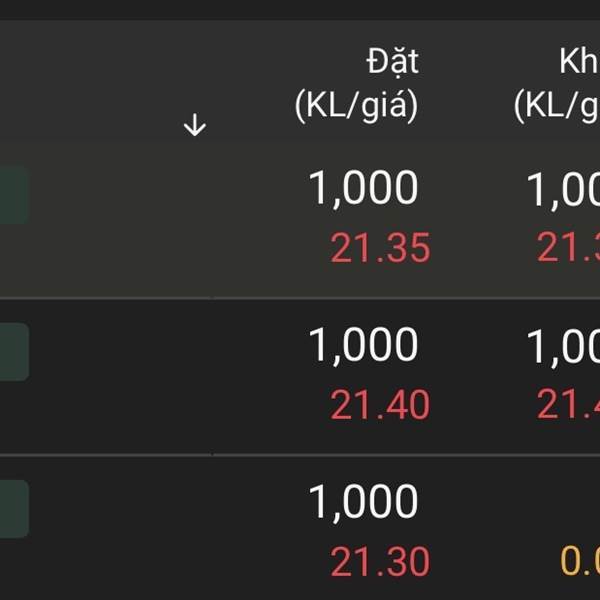Click the 1,000 order quantity above 21.40
The height and width of the screenshot is (600, 600).
pos(363,346)
